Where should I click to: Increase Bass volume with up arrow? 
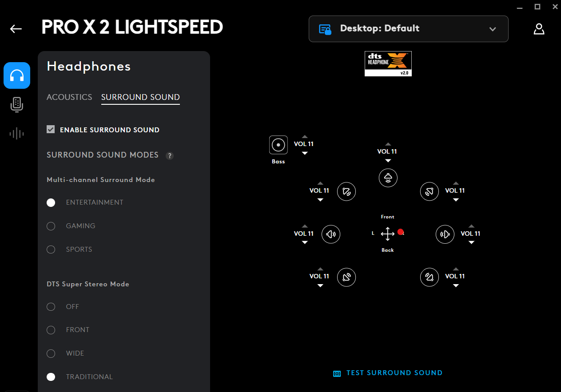(305, 137)
